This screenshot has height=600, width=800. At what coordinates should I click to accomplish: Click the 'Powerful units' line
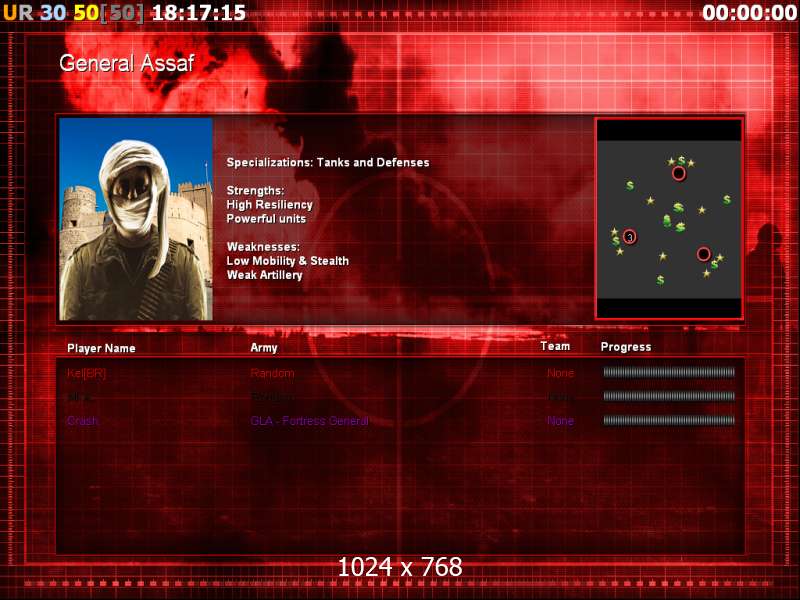266,218
